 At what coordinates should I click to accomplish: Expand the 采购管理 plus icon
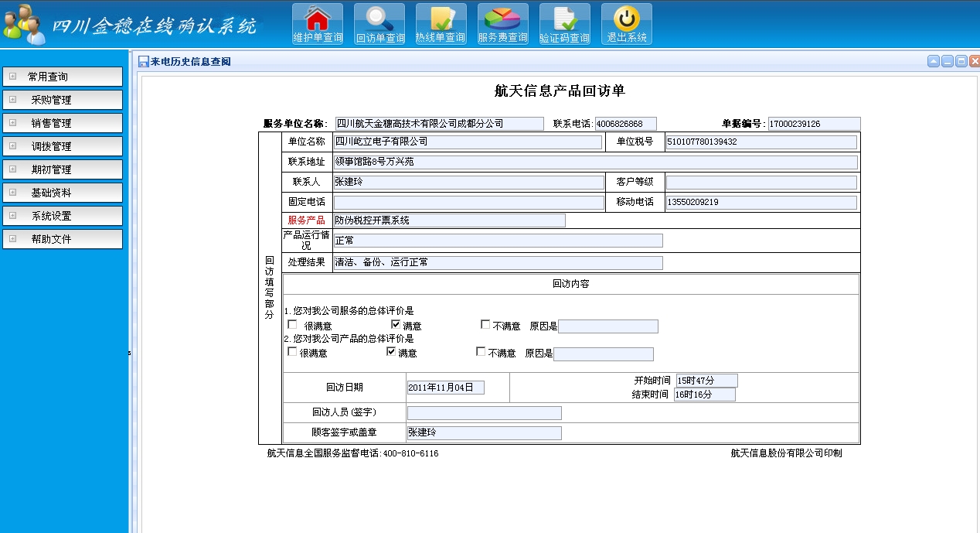[x=12, y=100]
